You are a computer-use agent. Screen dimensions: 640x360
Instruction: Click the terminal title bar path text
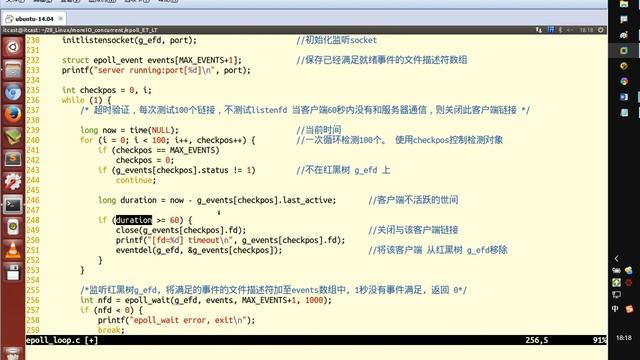pyautogui.click(x=80, y=30)
